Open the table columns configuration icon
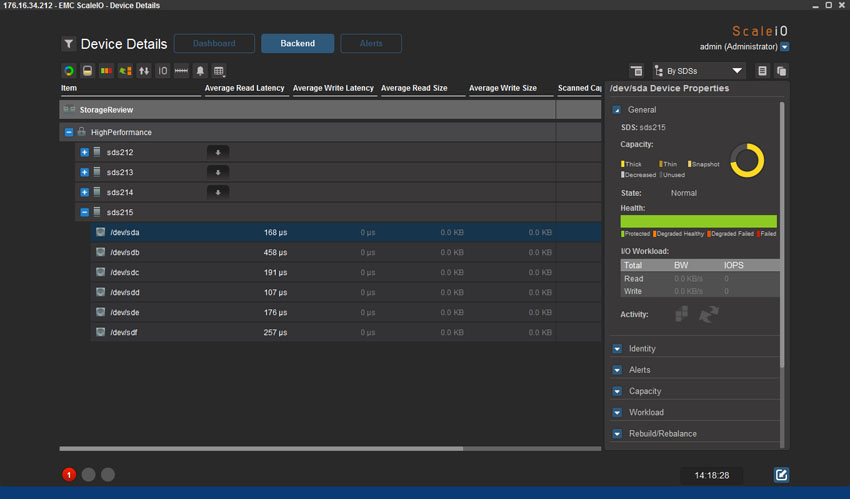The width and height of the screenshot is (850, 499). [218, 71]
